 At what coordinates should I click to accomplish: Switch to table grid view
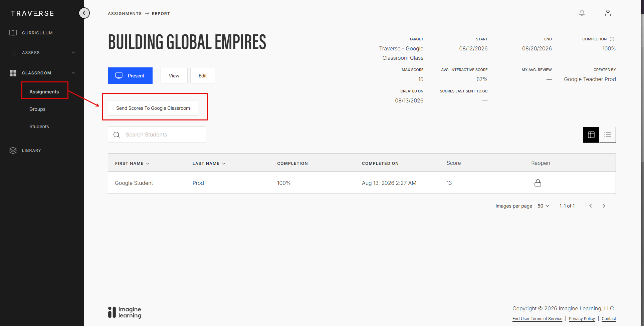click(591, 135)
